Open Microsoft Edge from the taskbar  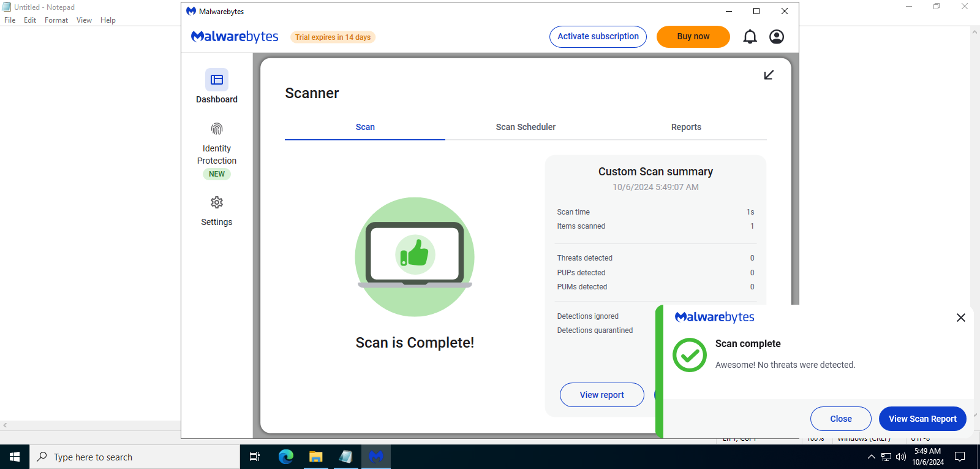point(286,457)
